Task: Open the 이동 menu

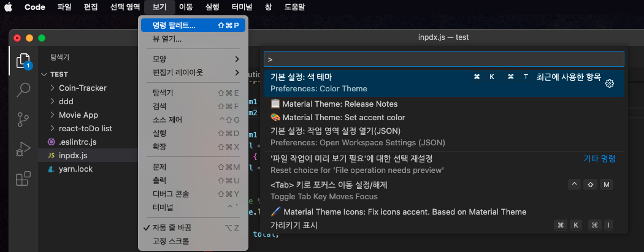Action: pos(186,7)
